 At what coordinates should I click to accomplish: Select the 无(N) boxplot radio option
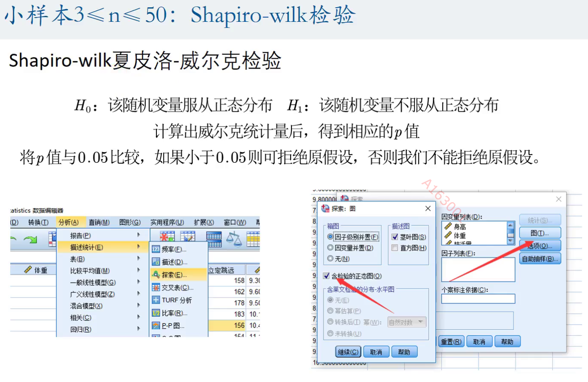pos(330,259)
